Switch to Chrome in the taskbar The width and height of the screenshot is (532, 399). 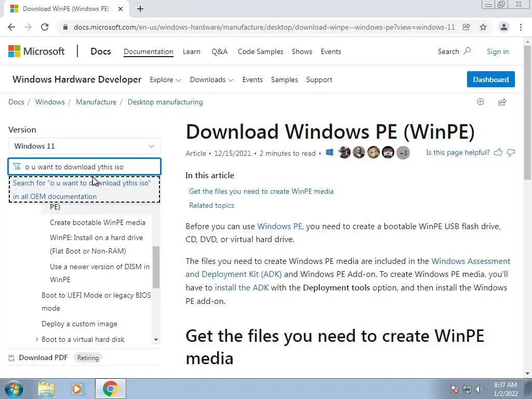(x=110, y=389)
